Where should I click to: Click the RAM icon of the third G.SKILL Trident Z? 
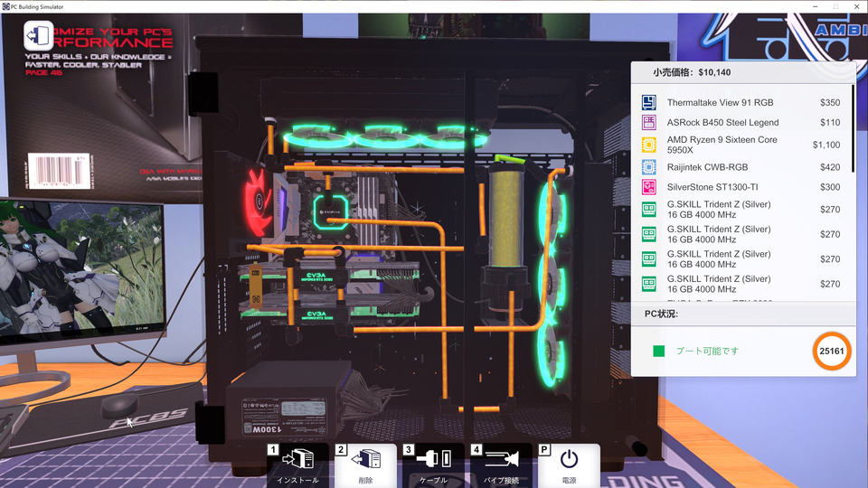tap(649, 259)
